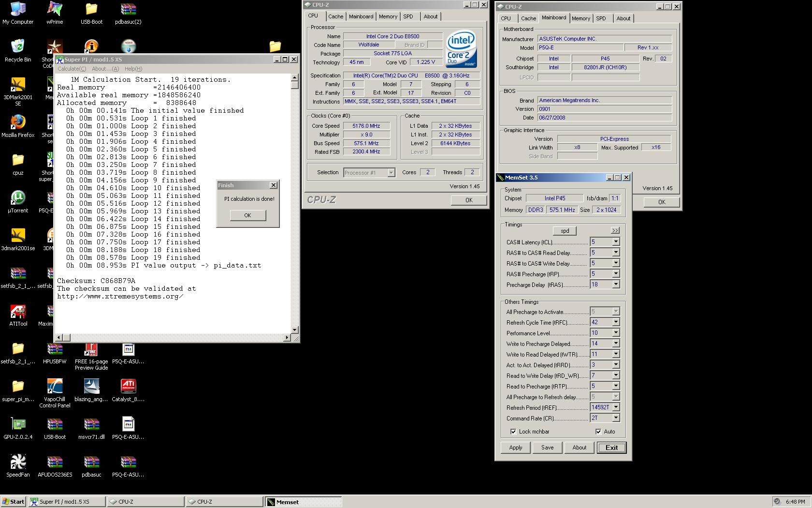The height and width of the screenshot is (508, 812).
Task: Open the pdbasuc(2) archive icon
Action: click(x=128, y=13)
